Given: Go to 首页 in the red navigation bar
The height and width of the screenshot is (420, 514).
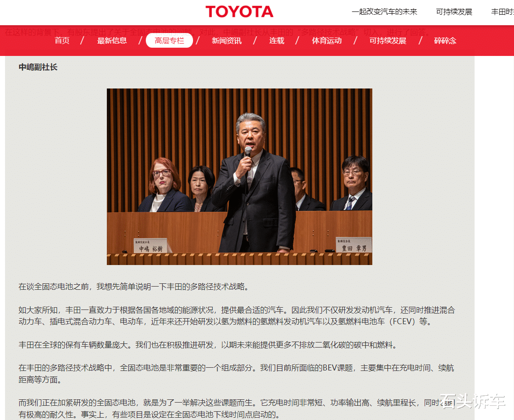Looking at the screenshot, I should [62, 41].
